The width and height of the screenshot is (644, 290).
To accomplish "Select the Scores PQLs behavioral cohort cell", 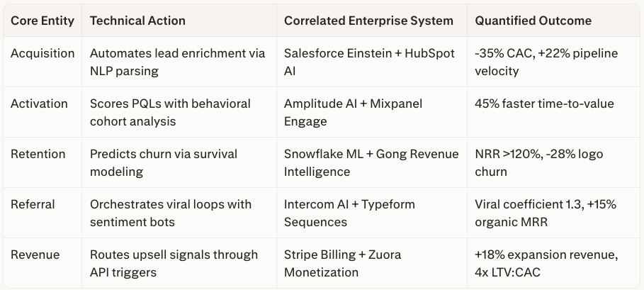I will coord(170,112).
